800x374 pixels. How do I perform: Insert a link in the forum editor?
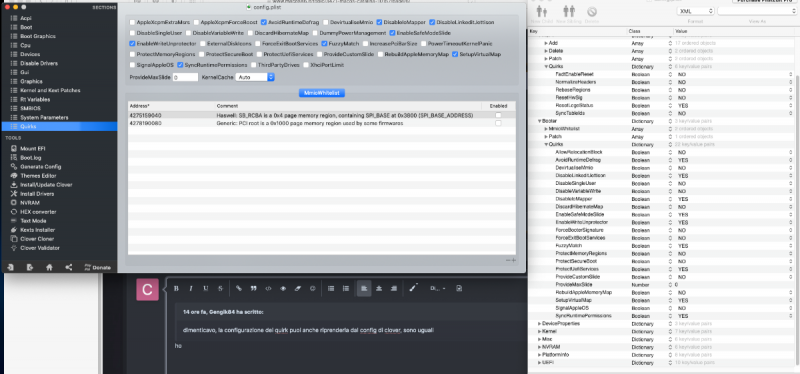click(x=239, y=288)
